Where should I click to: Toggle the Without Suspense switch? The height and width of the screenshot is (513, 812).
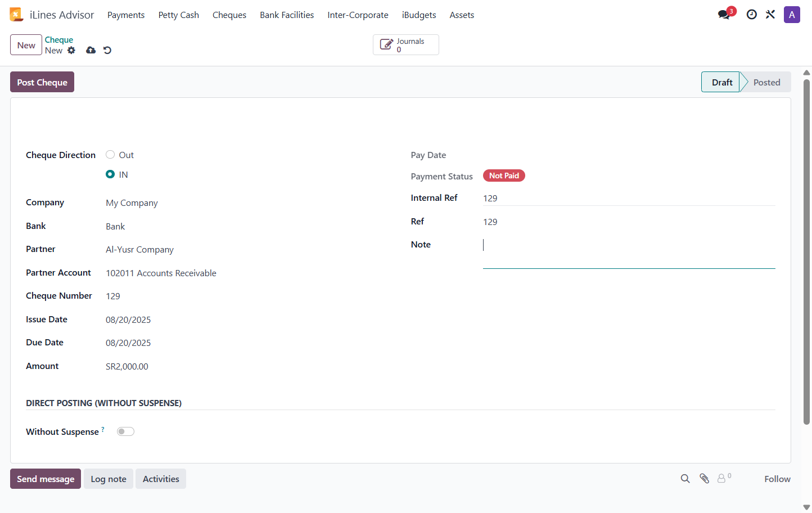click(x=125, y=431)
